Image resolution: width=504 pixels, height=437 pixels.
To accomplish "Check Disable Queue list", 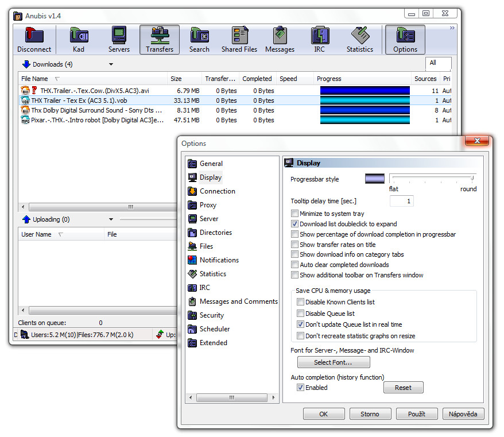I will coord(300,313).
